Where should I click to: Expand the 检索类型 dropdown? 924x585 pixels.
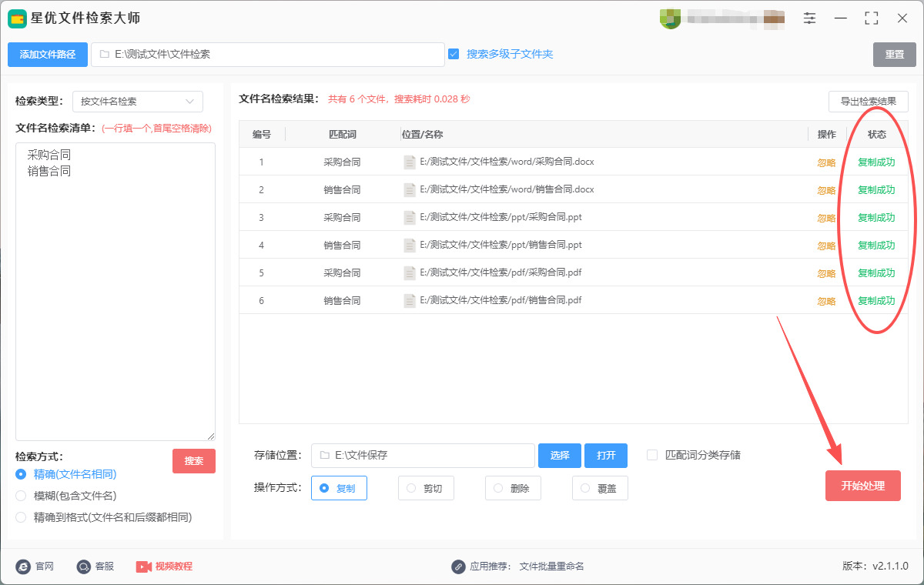[138, 102]
